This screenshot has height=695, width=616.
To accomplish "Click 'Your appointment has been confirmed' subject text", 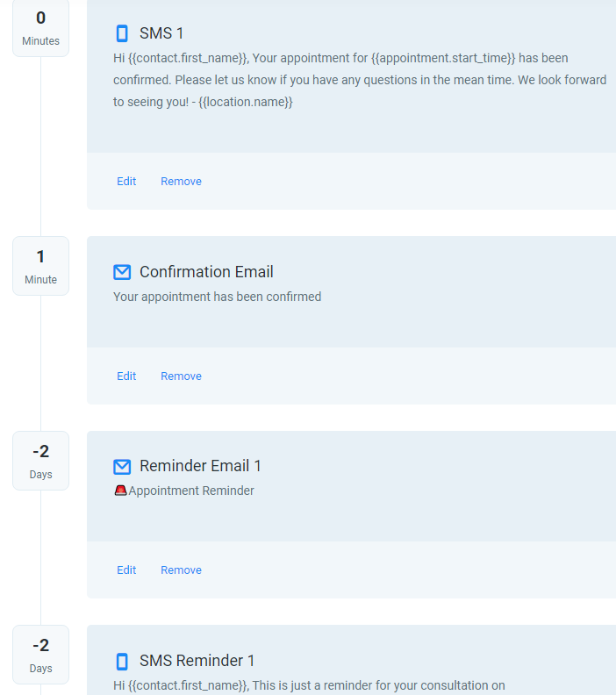I will click(217, 297).
